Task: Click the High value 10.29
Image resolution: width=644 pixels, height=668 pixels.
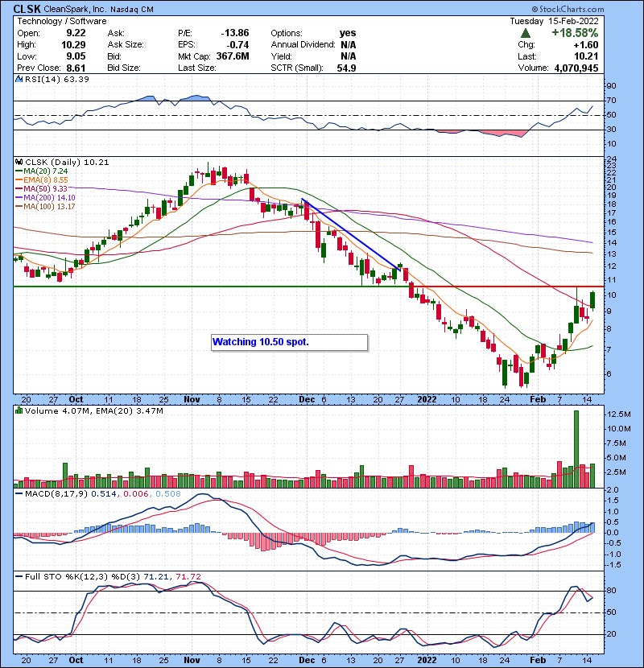Action: [73, 45]
